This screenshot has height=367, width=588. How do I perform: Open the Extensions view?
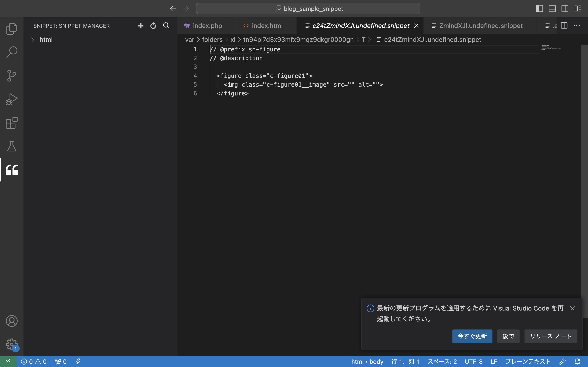coord(11,123)
